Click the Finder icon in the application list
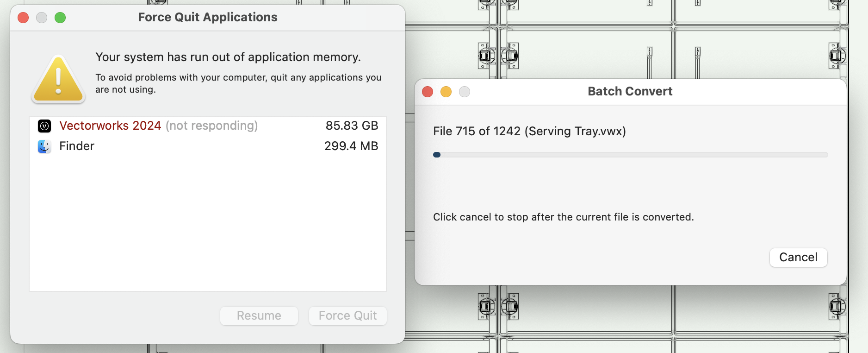 pos(44,146)
